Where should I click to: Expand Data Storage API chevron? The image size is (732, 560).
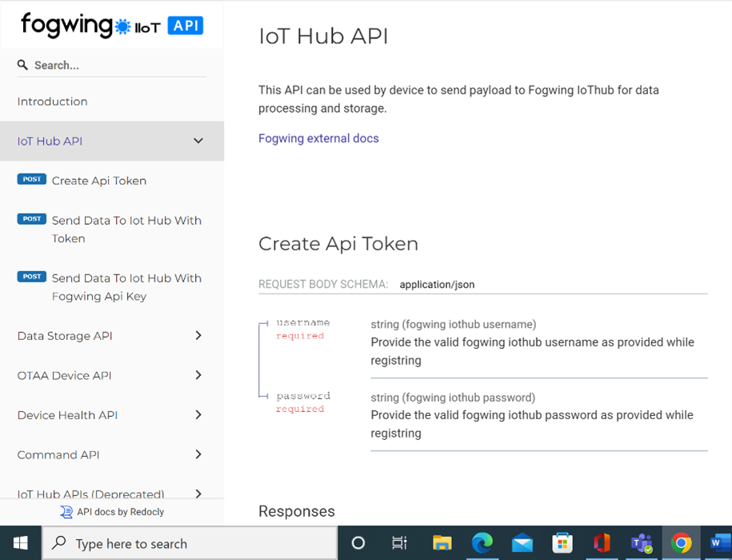coord(198,335)
